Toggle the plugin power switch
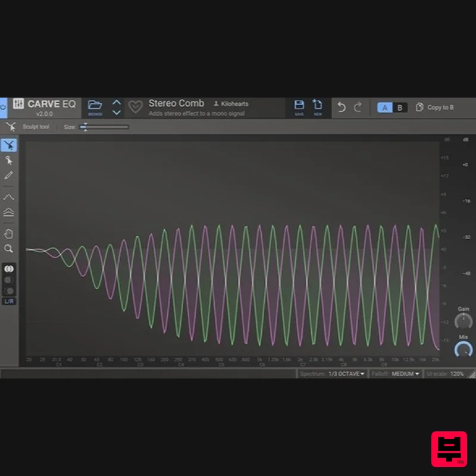476x476 pixels. (x=3, y=106)
